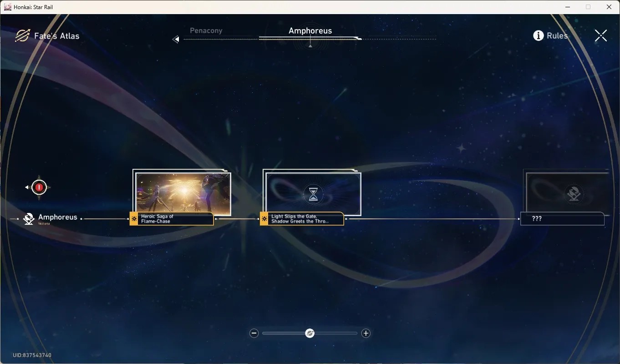Click the Honkai: Star Rail title bar icon

(x=7, y=7)
